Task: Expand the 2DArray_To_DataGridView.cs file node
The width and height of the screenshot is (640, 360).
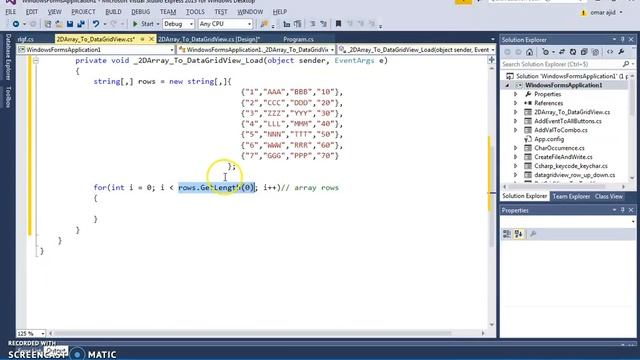Action: (516, 112)
